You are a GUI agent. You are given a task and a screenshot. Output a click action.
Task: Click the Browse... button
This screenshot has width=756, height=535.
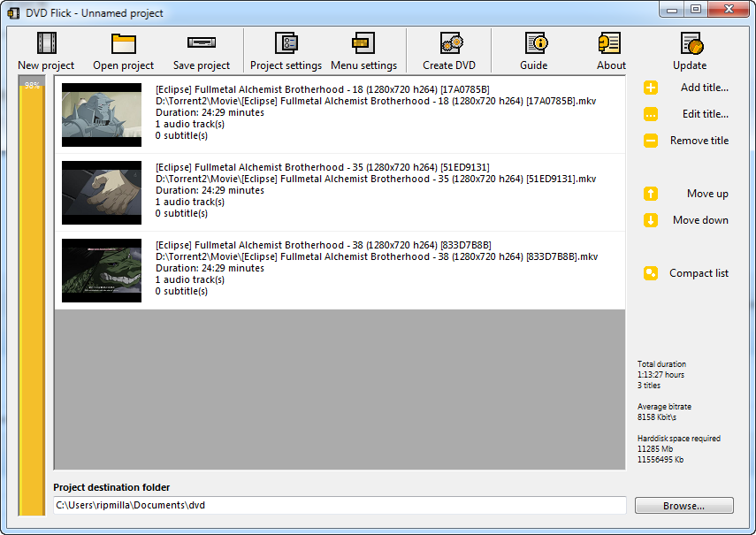[683, 506]
